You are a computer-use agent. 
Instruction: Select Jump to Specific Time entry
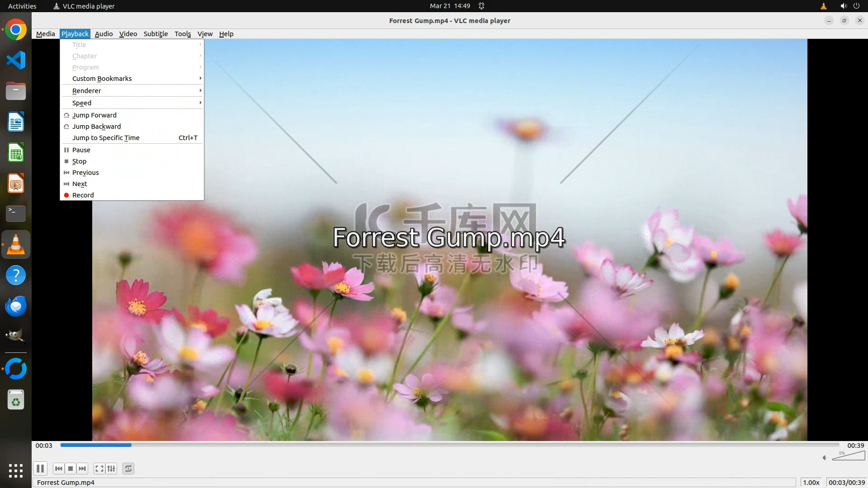click(106, 138)
